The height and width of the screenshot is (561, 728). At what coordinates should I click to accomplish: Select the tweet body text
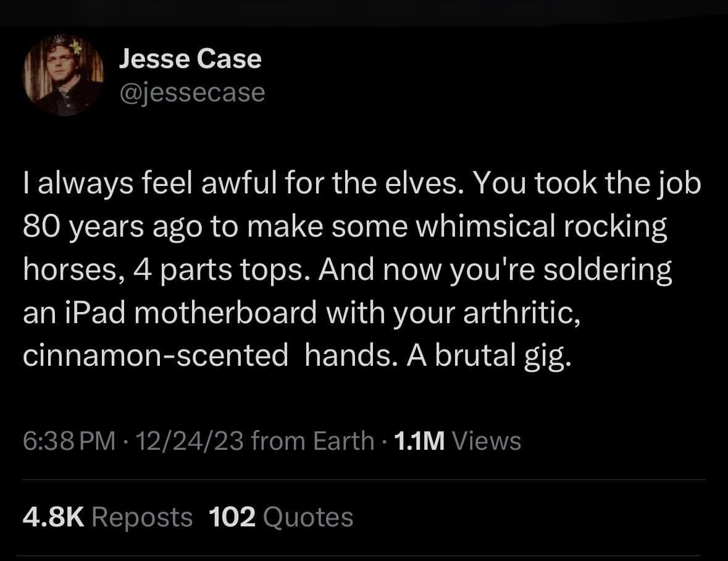pyautogui.click(x=346, y=269)
